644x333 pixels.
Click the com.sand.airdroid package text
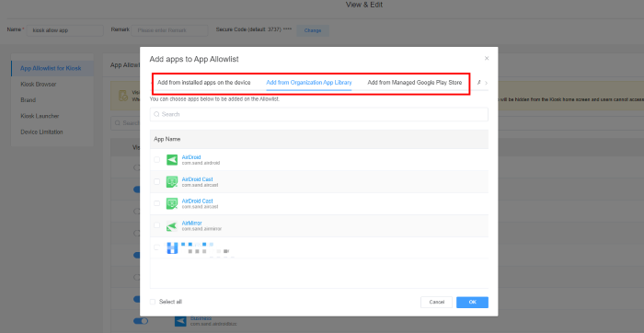201,163
